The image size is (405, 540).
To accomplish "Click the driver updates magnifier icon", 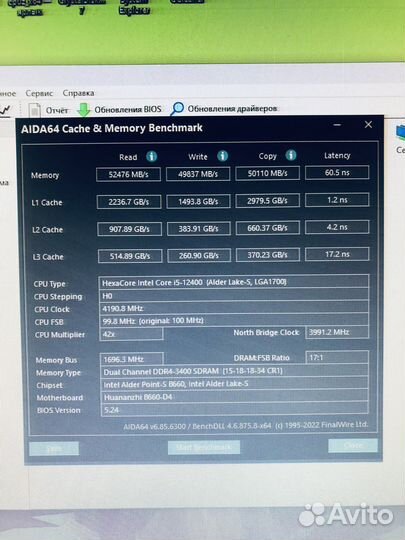I will point(177,108).
